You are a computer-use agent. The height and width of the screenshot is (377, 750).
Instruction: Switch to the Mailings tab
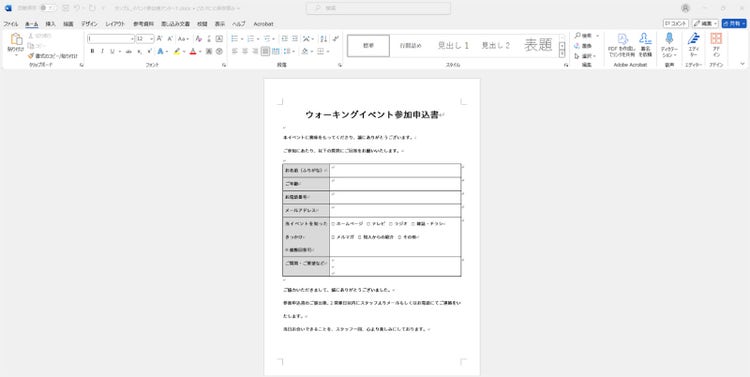(x=176, y=24)
